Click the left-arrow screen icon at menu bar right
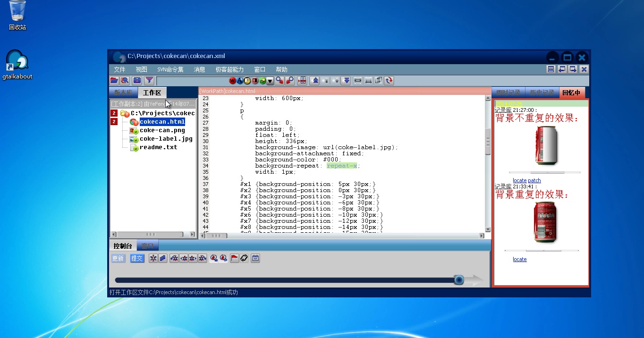The width and height of the screenshot is (644, 338). pos(562,69)
